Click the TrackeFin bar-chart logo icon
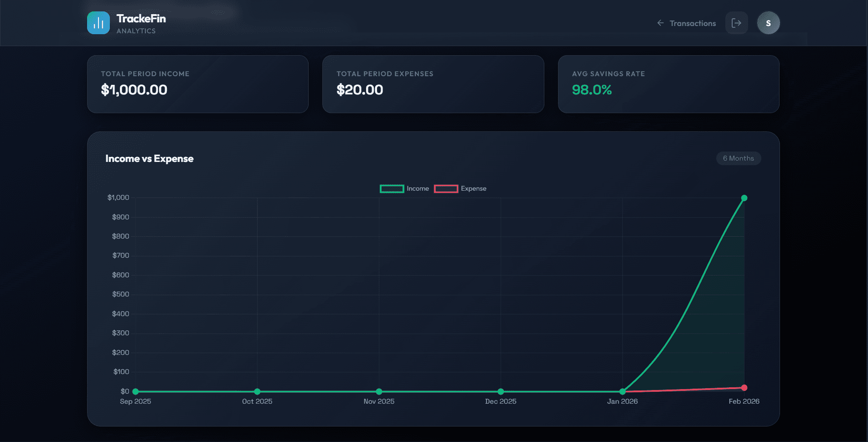868x442 pixels. tap(98, 22)
